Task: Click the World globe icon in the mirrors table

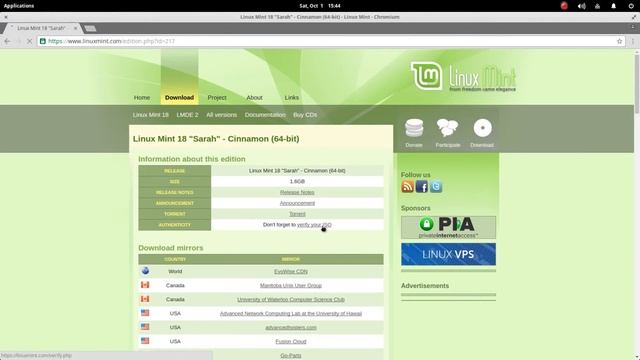Action: coord(145,271)
